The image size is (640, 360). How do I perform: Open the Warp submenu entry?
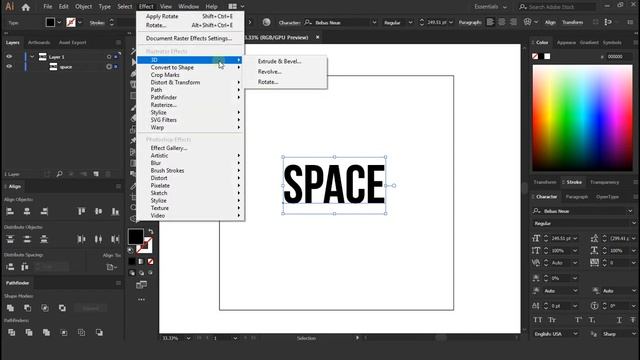point(190,127)
